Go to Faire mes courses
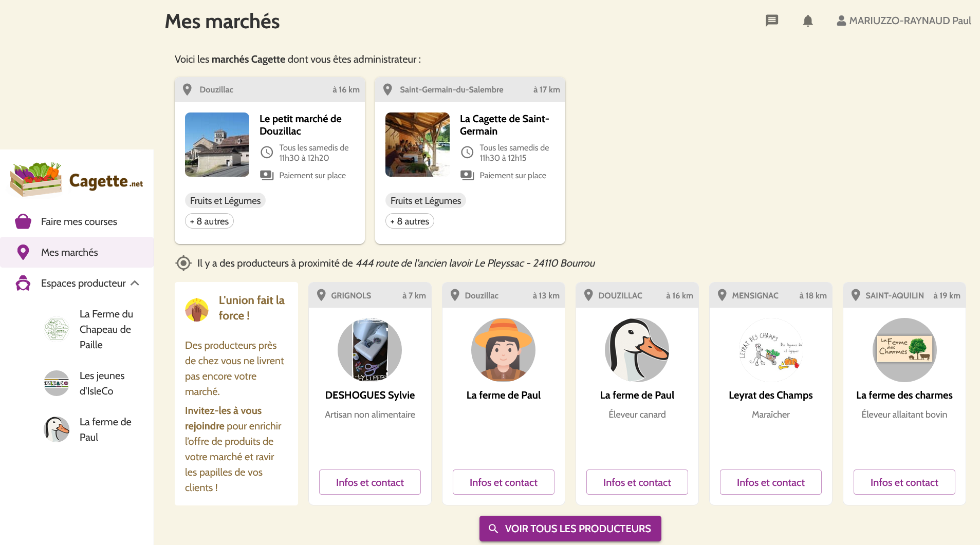 tap(79, 221)
